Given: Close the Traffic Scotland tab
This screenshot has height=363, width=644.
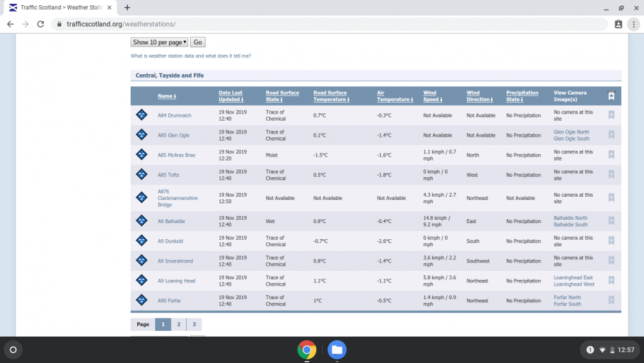Looking at the screenshot, I should coord(109,7).
